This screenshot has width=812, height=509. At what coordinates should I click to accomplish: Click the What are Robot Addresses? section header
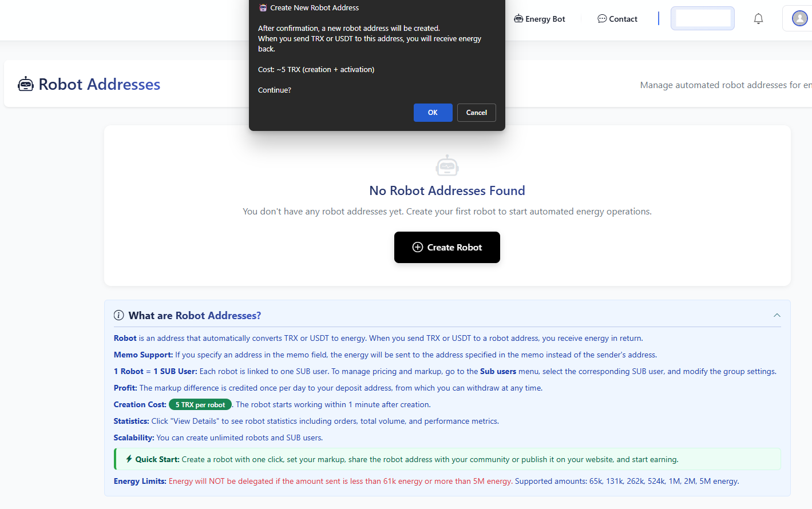coord(195,316)
